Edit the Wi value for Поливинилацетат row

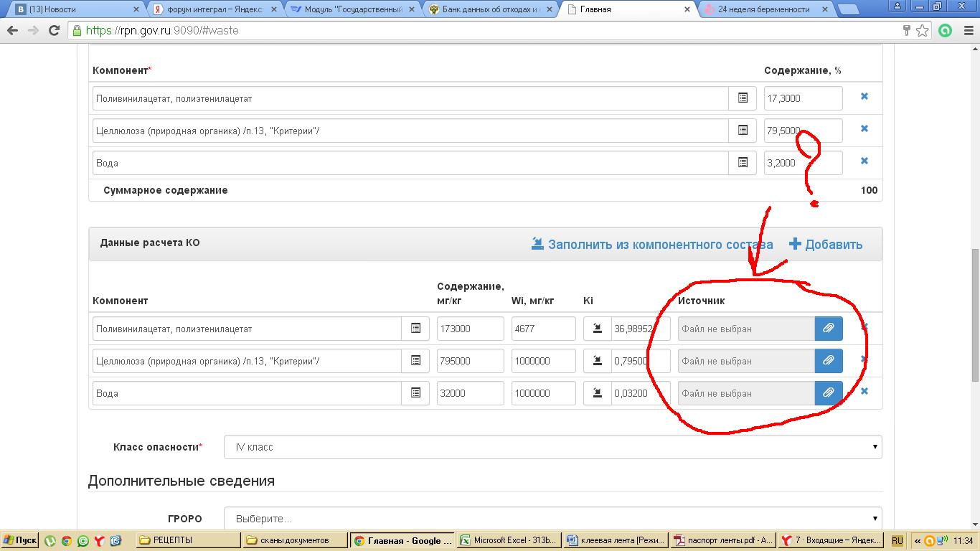point(543,329)
